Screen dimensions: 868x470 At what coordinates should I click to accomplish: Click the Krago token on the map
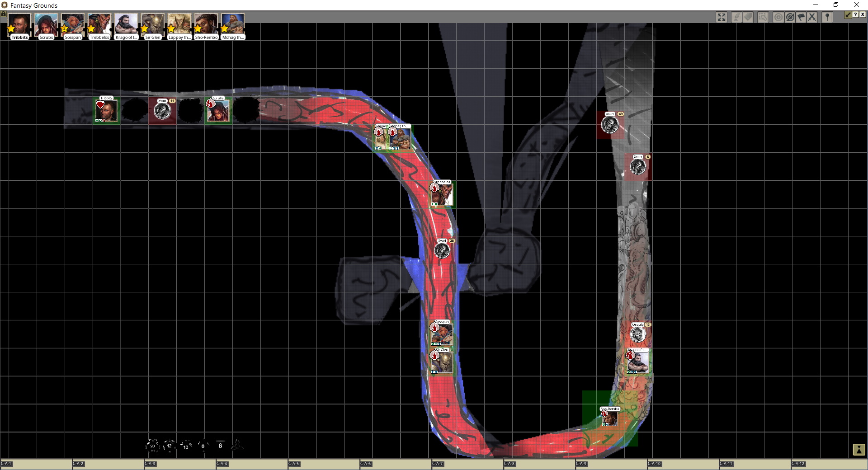pos(638,363)
